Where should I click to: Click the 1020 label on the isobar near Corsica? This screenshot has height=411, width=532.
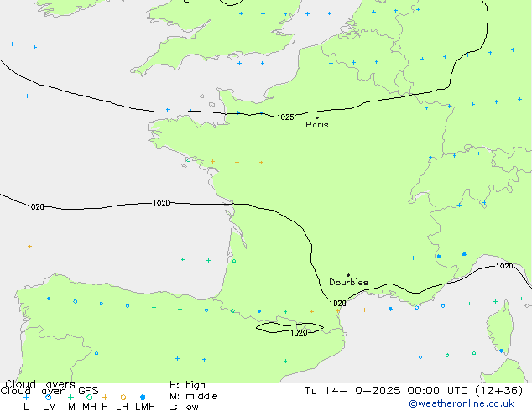click(x=504, y=266)
